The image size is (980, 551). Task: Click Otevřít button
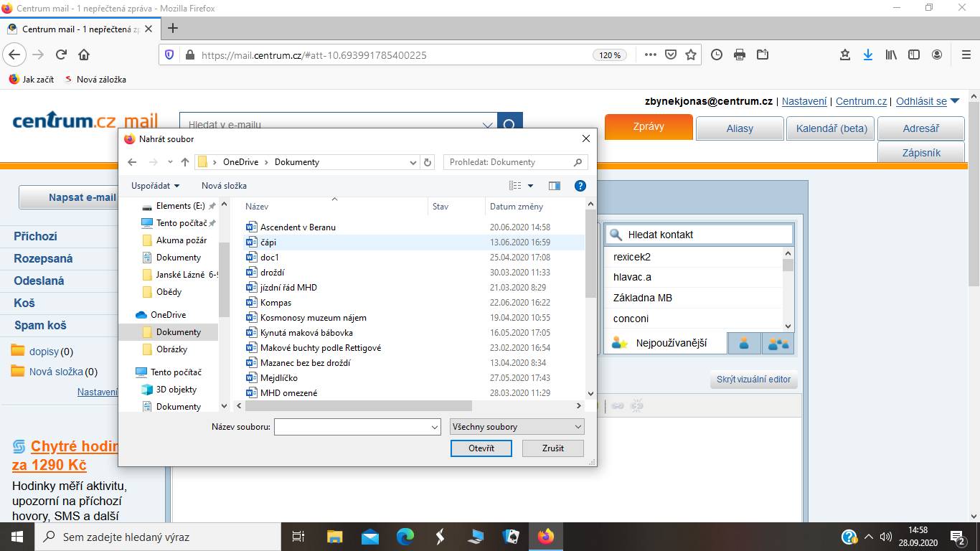481,448
